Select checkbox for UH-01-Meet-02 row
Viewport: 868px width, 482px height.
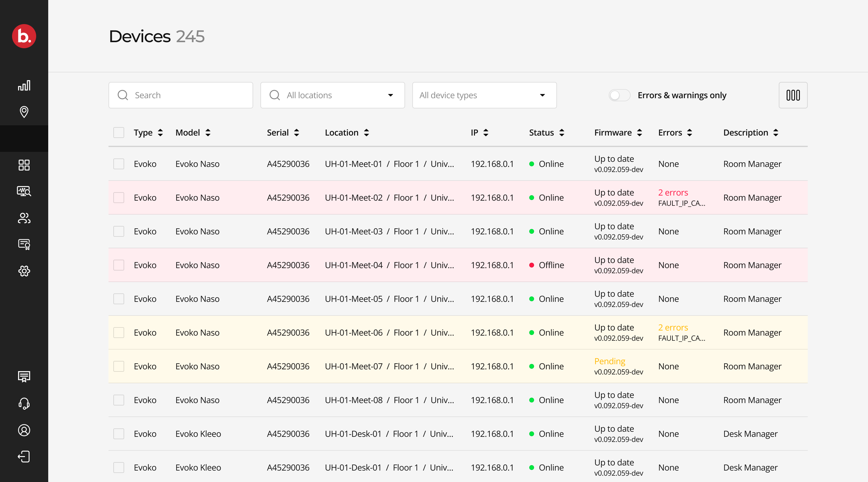(x=119, y=198)
